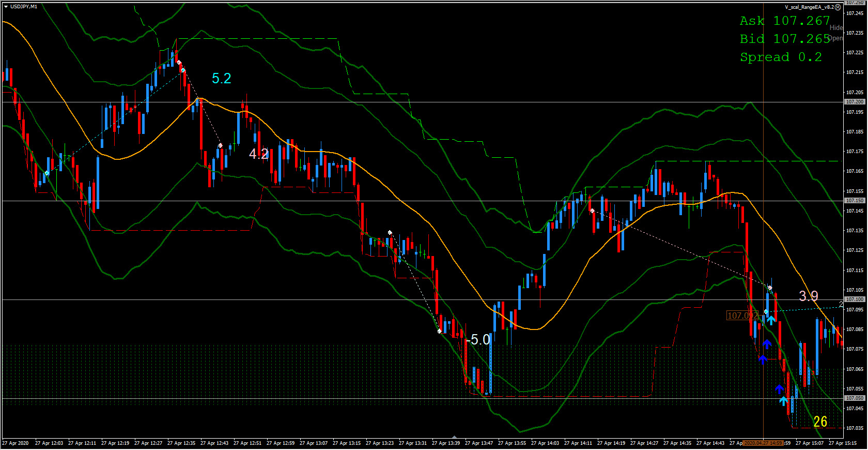The height and width of the screenshot is (450, 868).
Task: Click 27 Apr 15:07 on time axis
Action: (810, 443)
